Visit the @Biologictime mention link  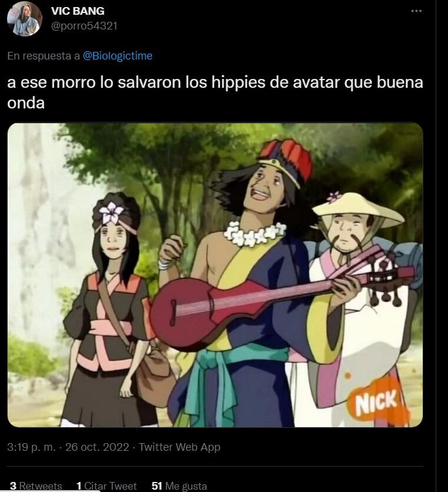point(118,56)
